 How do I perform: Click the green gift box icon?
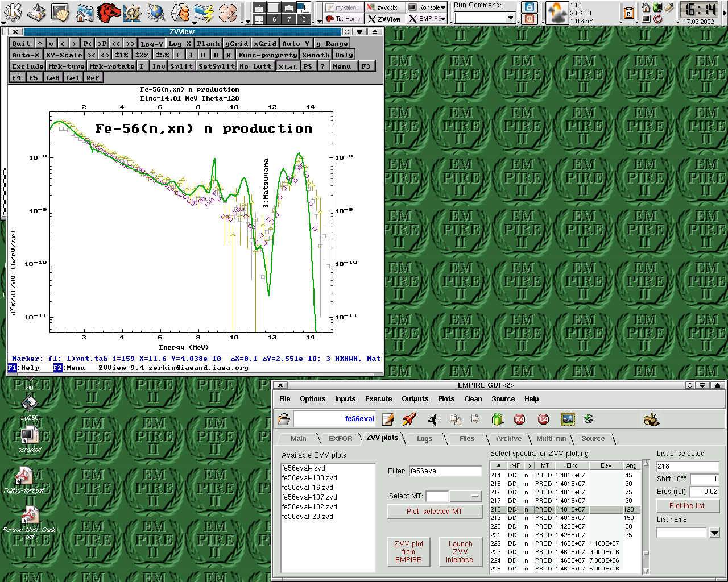coord(498,419)
